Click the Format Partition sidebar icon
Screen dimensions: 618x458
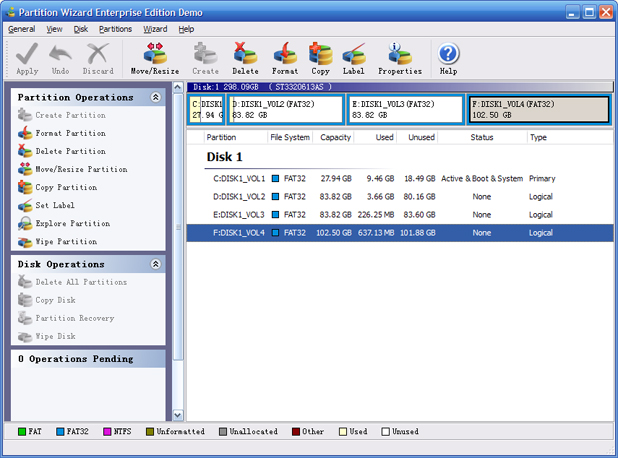[25, 133]
